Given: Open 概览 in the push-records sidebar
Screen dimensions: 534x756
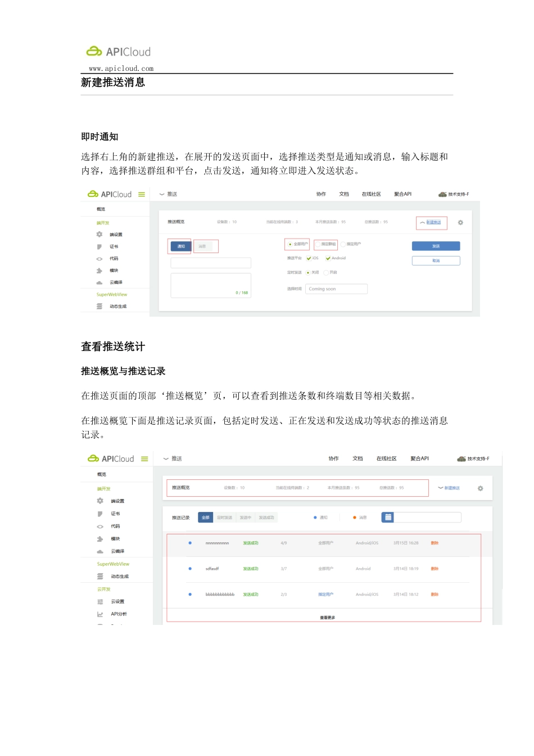Looking at the screenshot, I should tap(102, 475).
